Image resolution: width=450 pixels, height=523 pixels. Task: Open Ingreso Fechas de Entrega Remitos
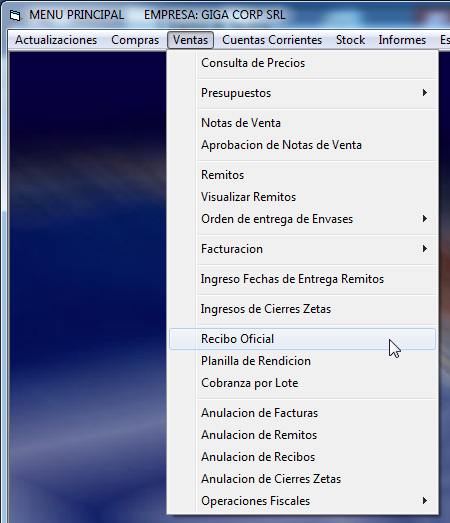click(x=303, y=279)
